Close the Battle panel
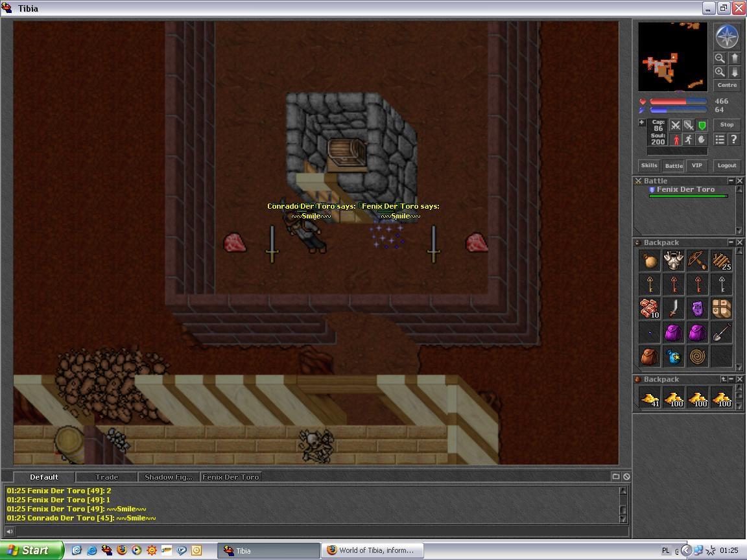 [x=740, y=181]
